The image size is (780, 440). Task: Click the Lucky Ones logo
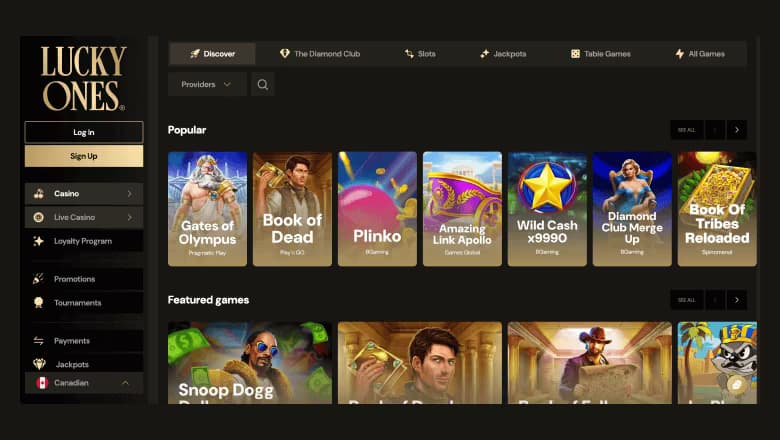pos(84,78)
